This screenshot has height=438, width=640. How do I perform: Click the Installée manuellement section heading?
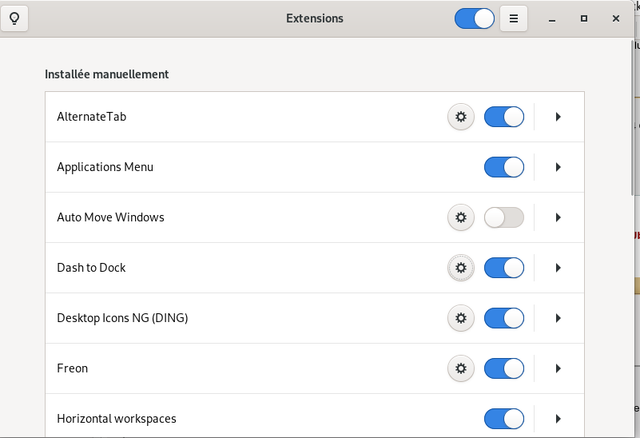[107, 74]
